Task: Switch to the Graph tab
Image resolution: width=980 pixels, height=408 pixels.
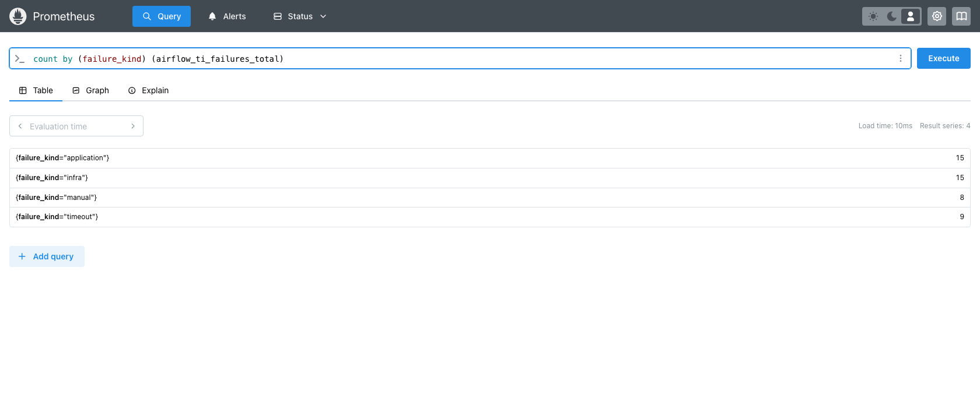Action: coord(90,90)
